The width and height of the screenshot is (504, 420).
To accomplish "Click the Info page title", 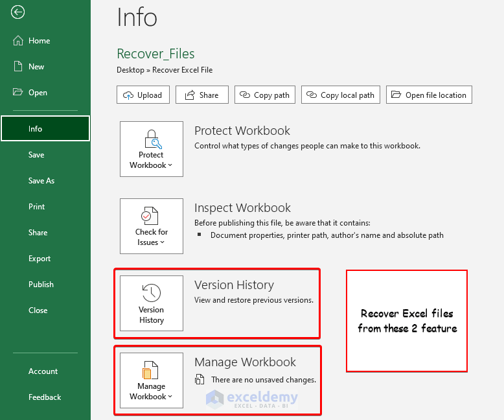I will pos(137,17).
